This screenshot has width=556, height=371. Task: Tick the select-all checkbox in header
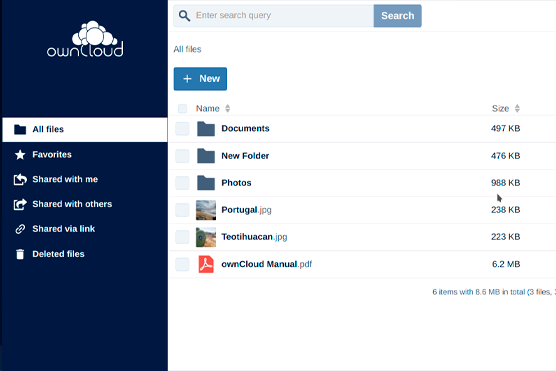(x=182, y=109)
